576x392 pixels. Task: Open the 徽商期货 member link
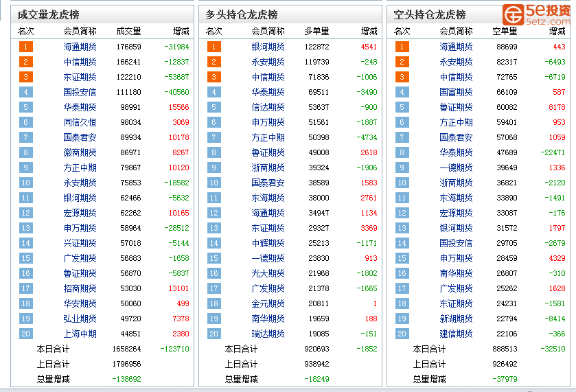[x=80, y=152]
